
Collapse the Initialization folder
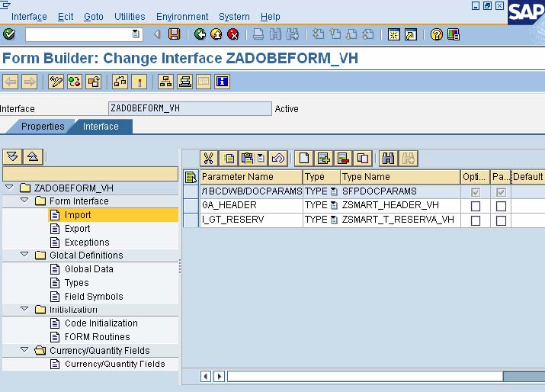point(24,309)
